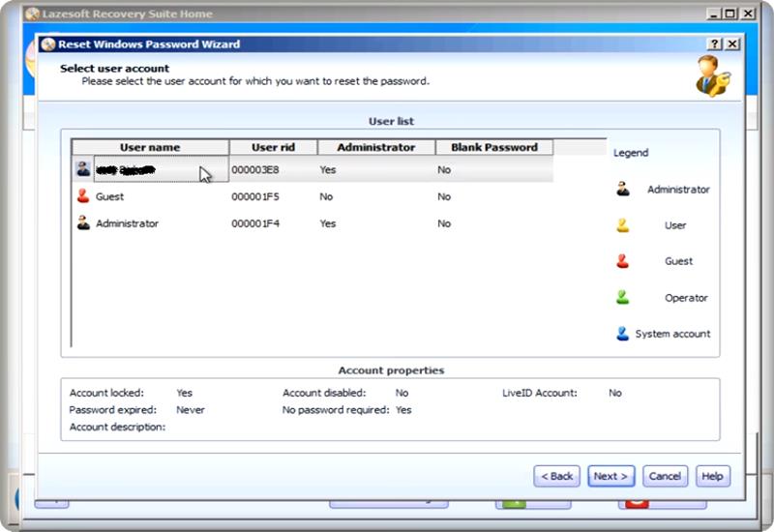Select the Guest user name
This screenshot has height=532, width=774.
point(109,196)
